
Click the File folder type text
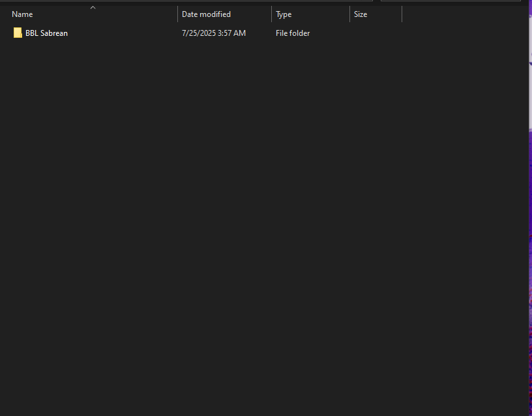tap(293, 33)
